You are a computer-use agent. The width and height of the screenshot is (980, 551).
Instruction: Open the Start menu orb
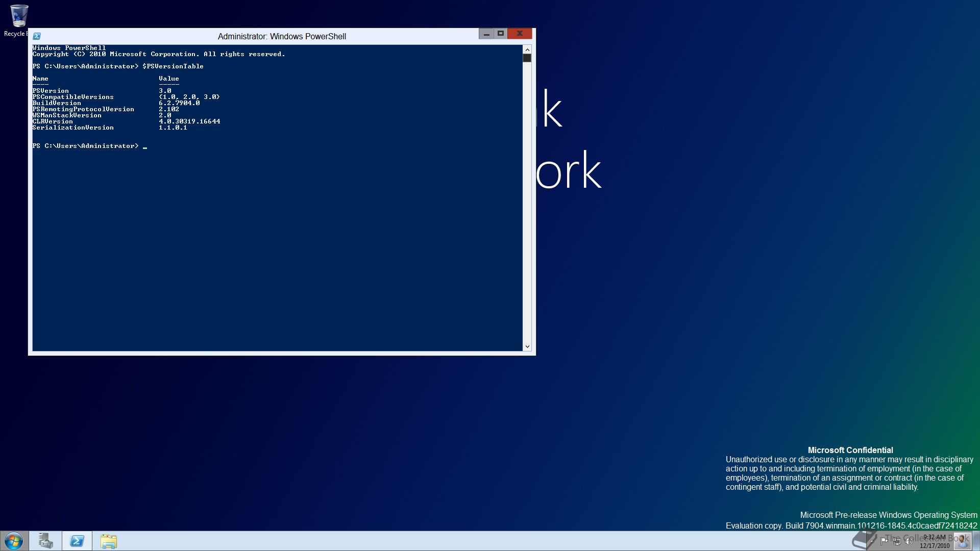[x=14, y=541]
